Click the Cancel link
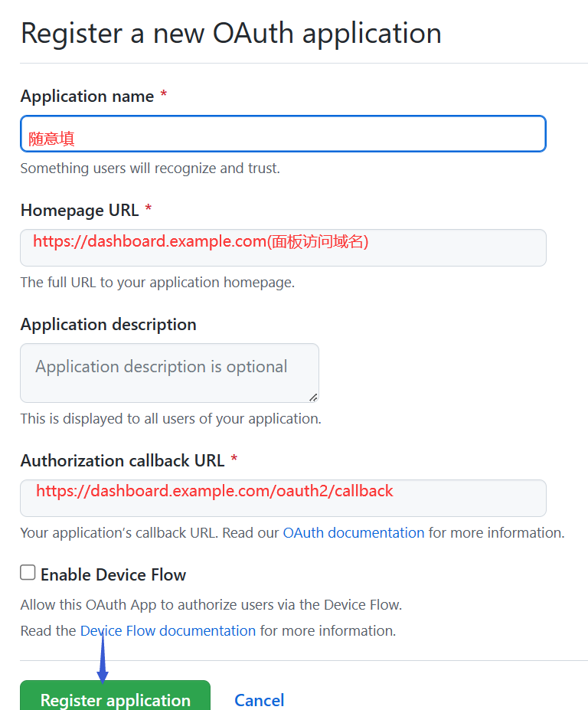 259,699
